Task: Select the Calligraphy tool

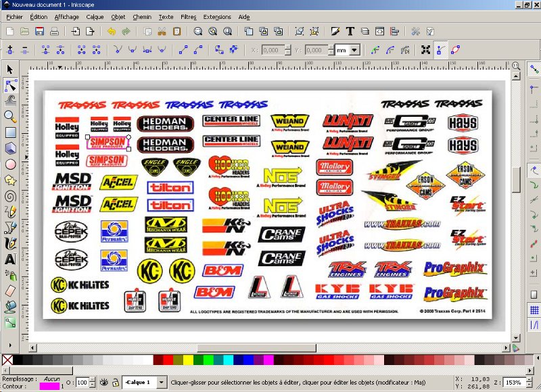Action: click(10, 243)
